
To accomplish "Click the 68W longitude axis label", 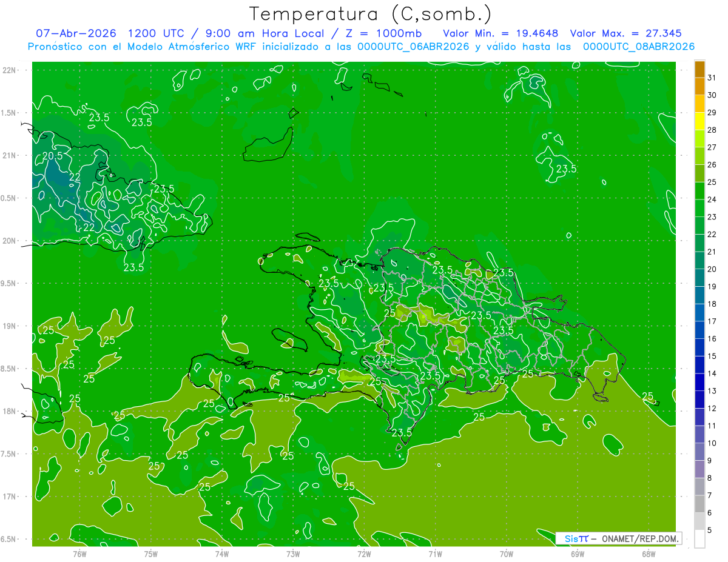I will pyautogui.click(x=648, y=554).
